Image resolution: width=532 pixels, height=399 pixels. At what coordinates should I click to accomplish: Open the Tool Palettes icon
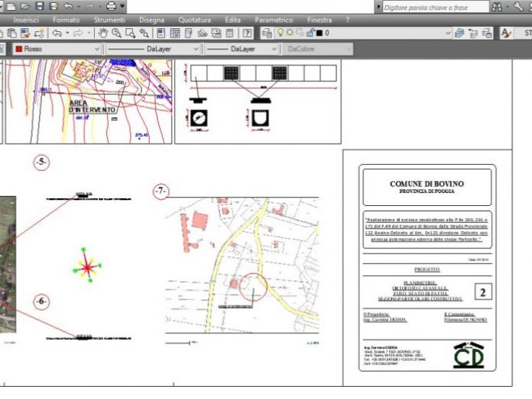click(x=188, y=33)
